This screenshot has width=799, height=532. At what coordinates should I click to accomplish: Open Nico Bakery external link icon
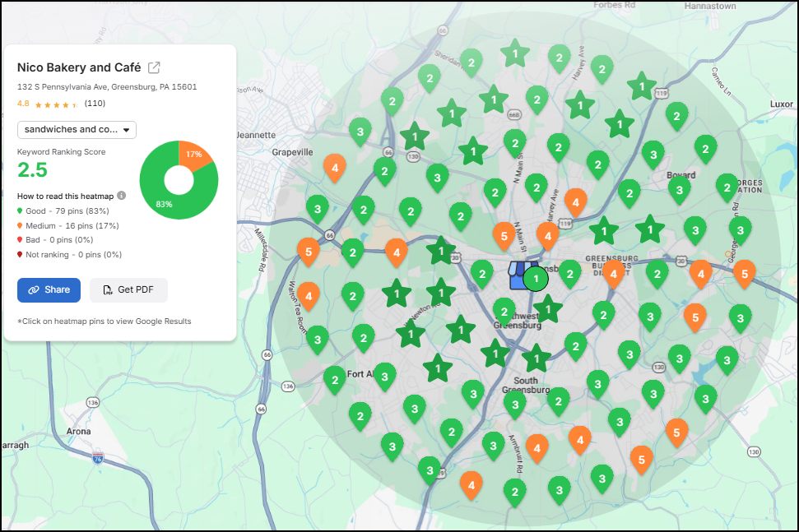click(x=153, y=67)
